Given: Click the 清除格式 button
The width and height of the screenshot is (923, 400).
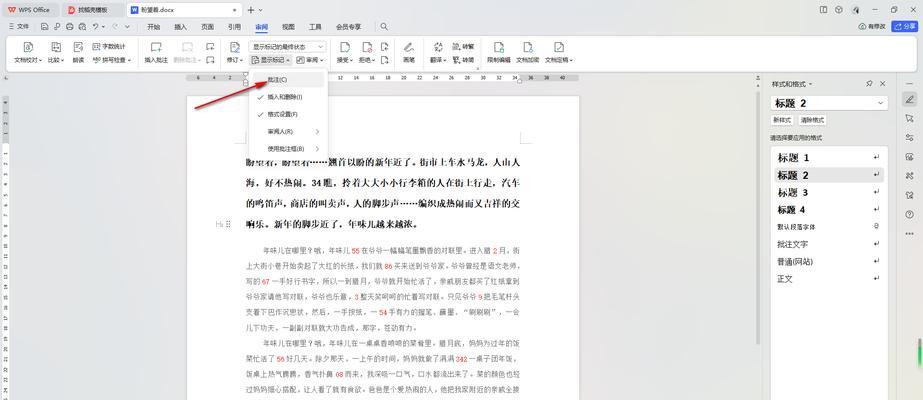Looking at the screenshot, I should click(812, 120).
